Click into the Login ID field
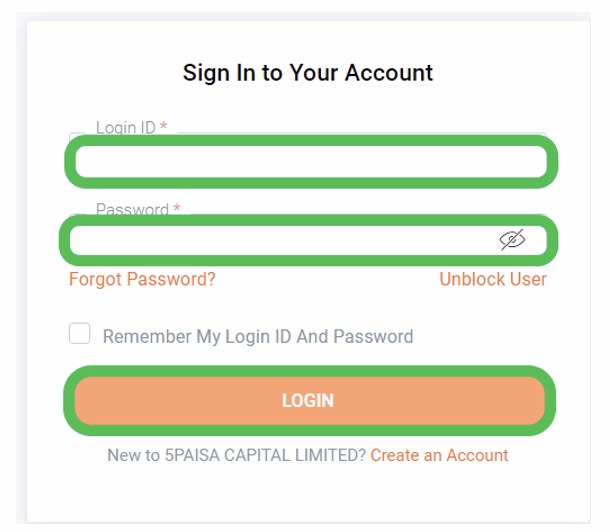 [310, 164]
